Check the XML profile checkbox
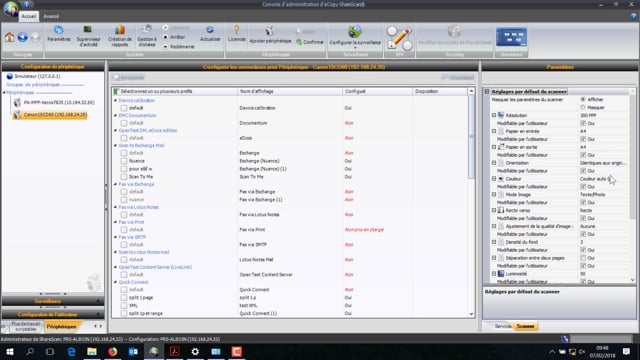 click(x=124, y=305)
